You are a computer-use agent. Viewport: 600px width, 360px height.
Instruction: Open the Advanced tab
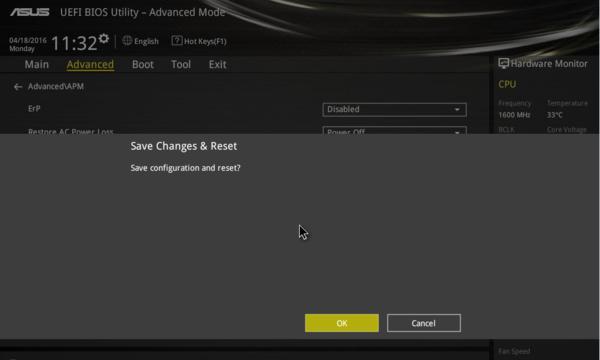(x=90, y=64)
